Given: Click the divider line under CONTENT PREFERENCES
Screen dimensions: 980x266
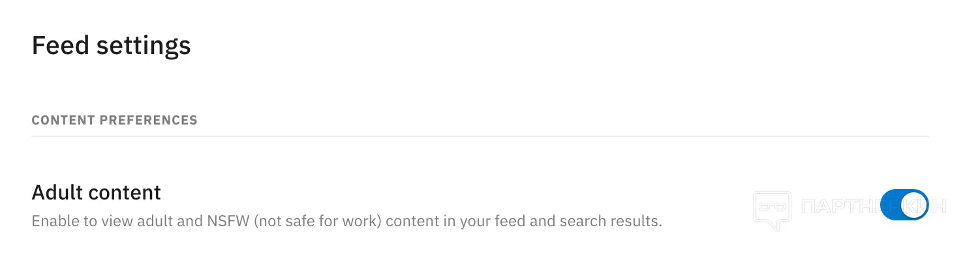Looking at the screenshot, I should [480, 136].
